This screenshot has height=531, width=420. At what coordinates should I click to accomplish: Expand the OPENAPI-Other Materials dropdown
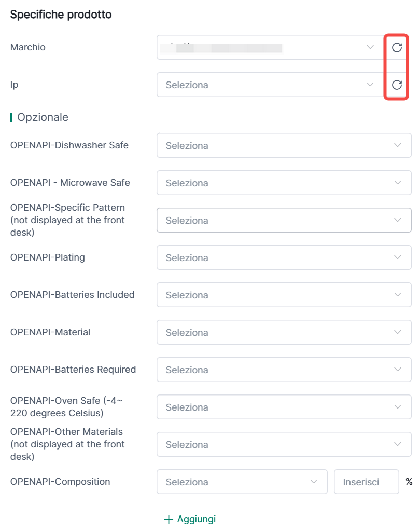(284, 445)
